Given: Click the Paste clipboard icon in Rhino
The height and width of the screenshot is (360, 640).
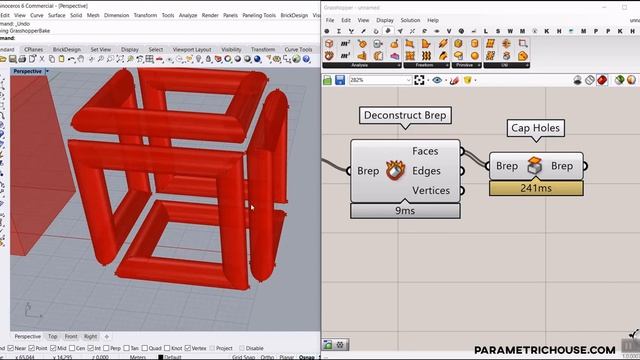Looking at the screenshot, I should pyautogui.click(x=61, y=59).
